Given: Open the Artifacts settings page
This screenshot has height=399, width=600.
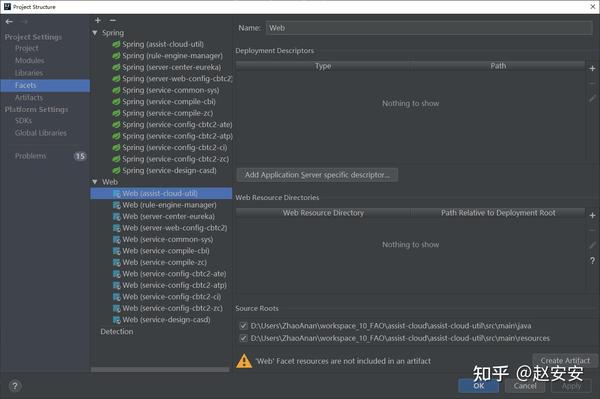Looking at the screenshot, I should (29, 98).
